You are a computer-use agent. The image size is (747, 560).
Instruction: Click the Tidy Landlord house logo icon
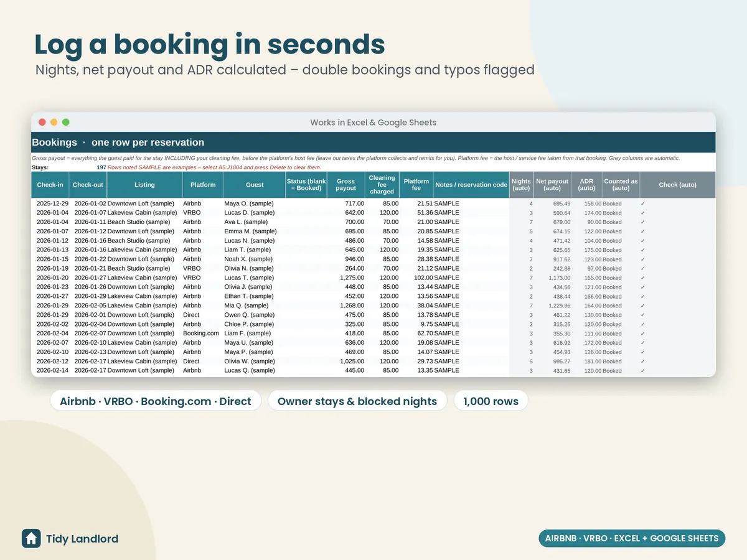(x=31, y=538)
